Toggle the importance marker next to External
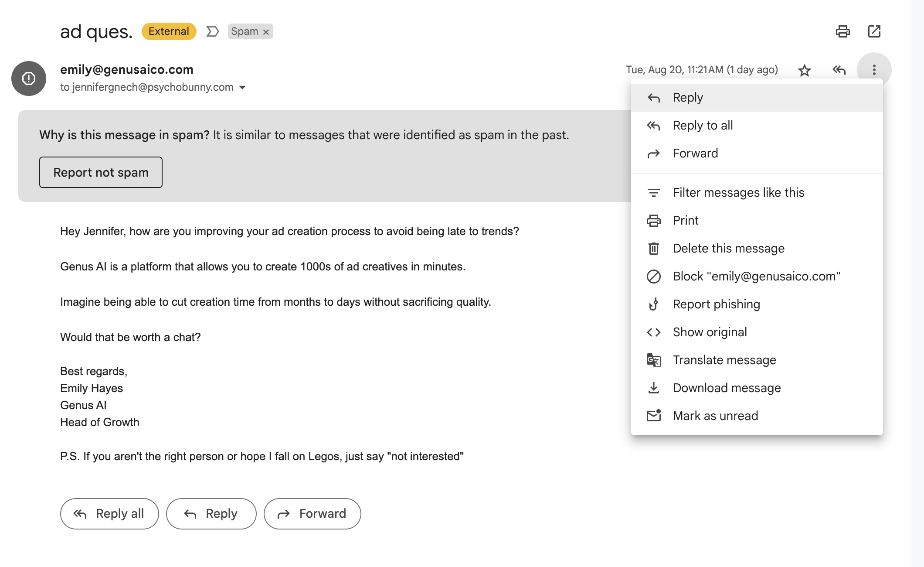Image resolution: width=924 pixels, height=567 pixels. 212,31
